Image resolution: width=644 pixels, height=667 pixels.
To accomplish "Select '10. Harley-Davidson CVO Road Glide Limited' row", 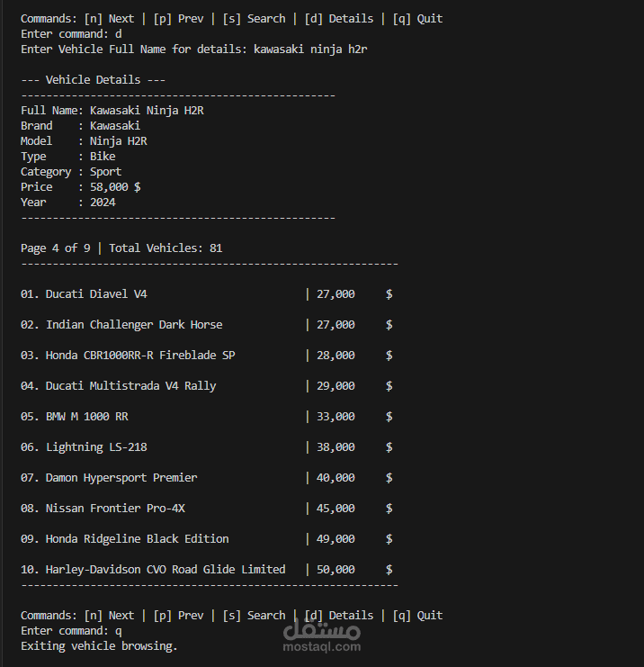I will [207, 570].
